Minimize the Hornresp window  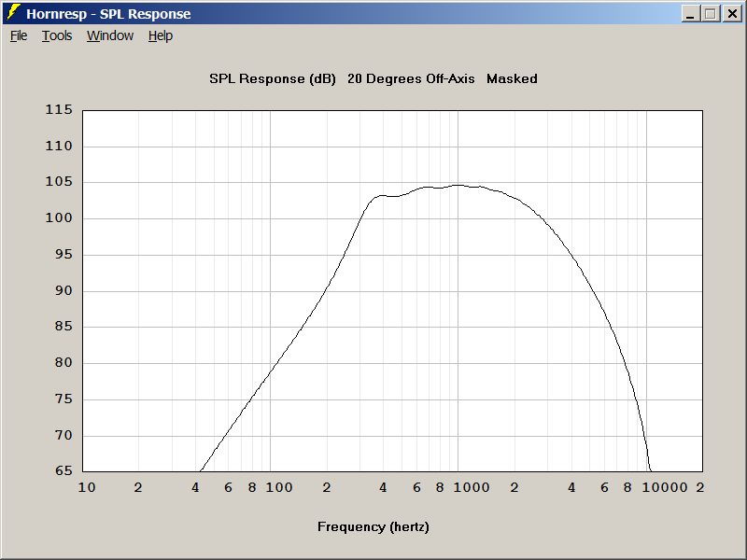point(690,14)
